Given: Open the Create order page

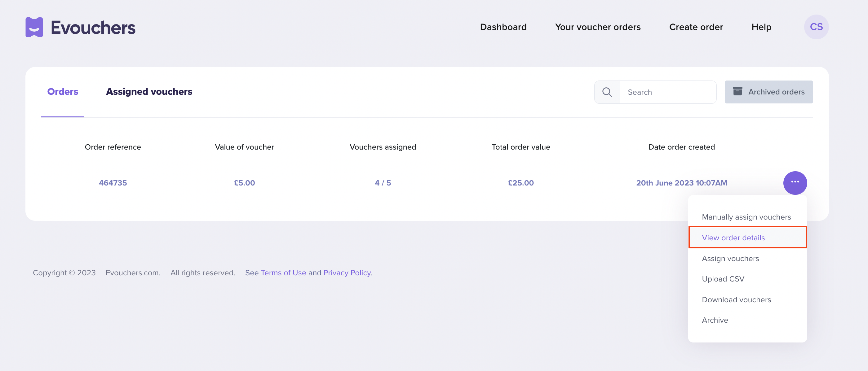Looking at the screenshot, I should coord(696,27).
